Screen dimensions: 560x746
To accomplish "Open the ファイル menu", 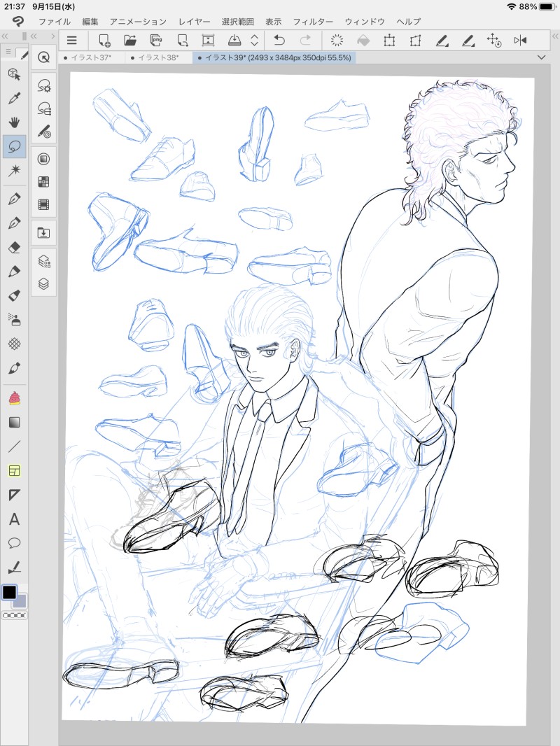I will click(55, 22).
